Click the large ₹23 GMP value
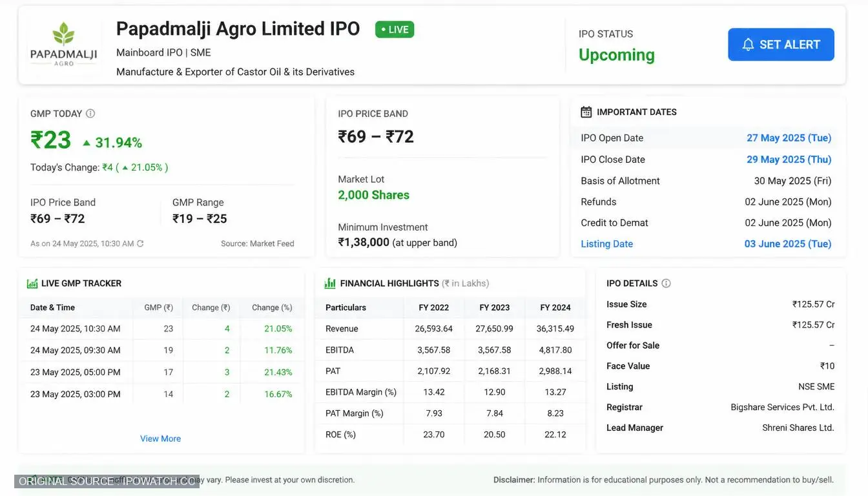Image resolution: width=868 pixels, height=496 pixels. pos(51,140)
